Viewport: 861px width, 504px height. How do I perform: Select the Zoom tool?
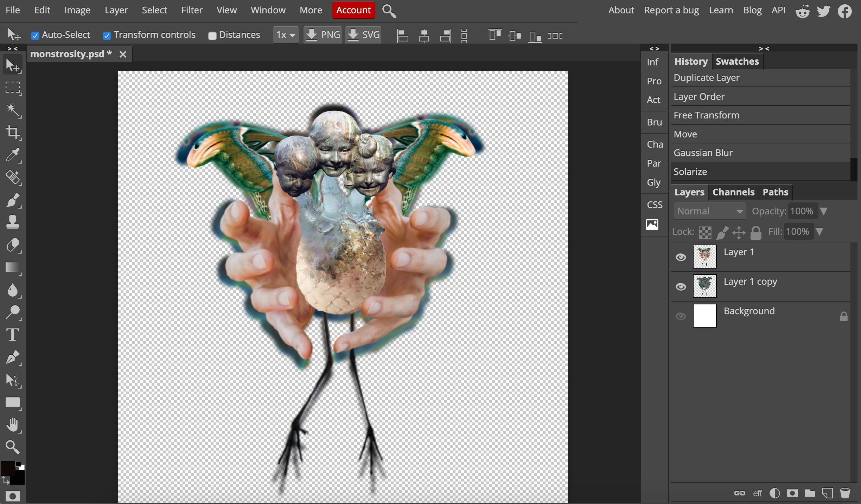pos(12,447)
